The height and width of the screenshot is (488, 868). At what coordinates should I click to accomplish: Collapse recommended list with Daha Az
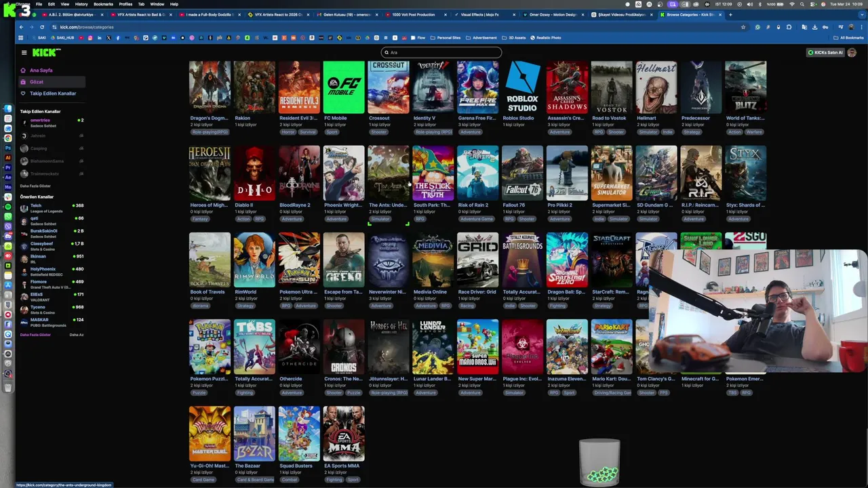click(77, 335)
